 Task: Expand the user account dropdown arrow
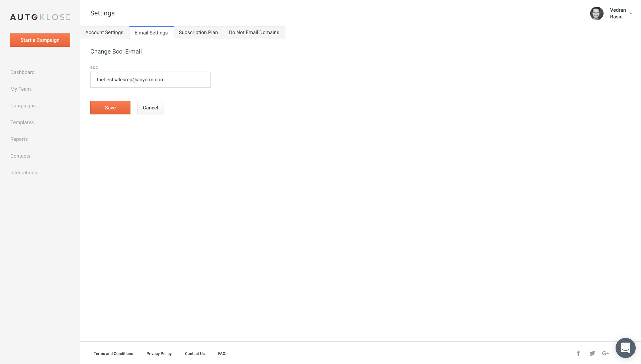631,13
